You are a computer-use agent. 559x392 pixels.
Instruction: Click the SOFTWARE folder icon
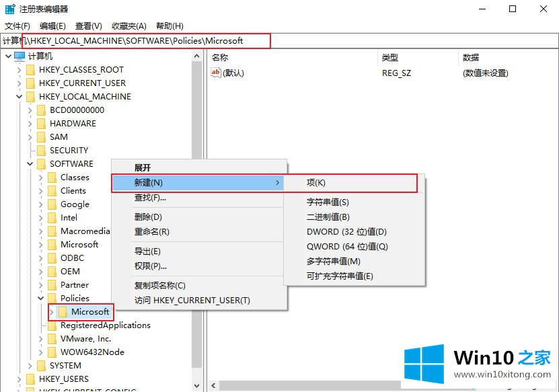click(42, 164)
